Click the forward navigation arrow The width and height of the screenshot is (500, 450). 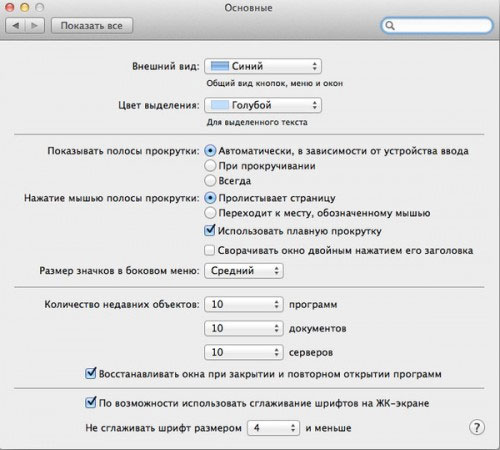click(x=35, y=26)
